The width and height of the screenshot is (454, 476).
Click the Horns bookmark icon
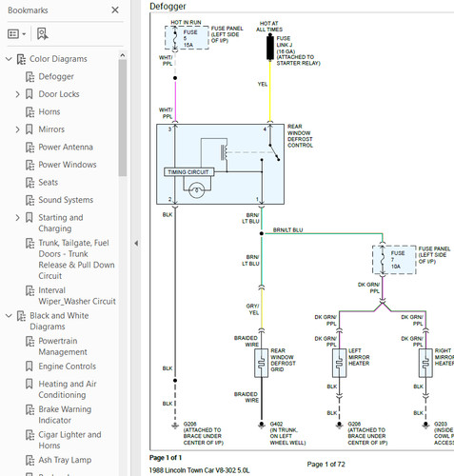tap(30, 111)
